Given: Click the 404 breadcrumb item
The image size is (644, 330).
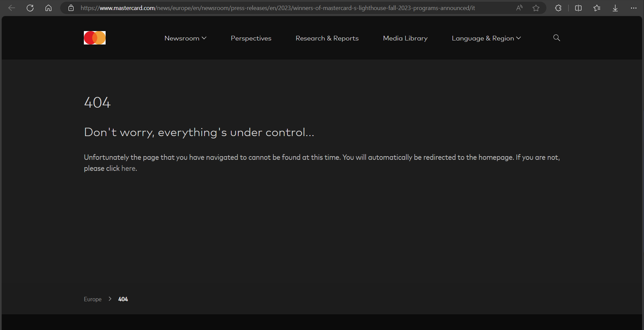Looking at the screenshot, I should (123, 299).
